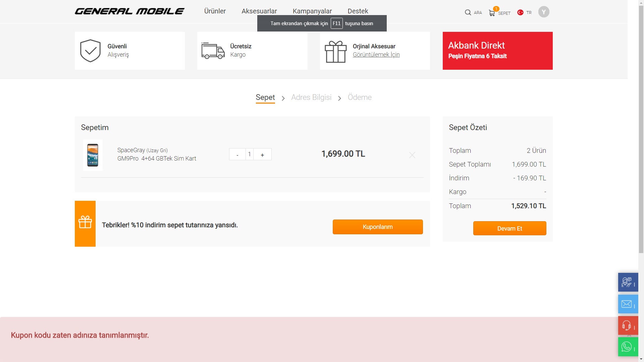Screen dimensions: 644x362
Task: Click the 1,699.00 TL item price
Action: tap(343, 154)
